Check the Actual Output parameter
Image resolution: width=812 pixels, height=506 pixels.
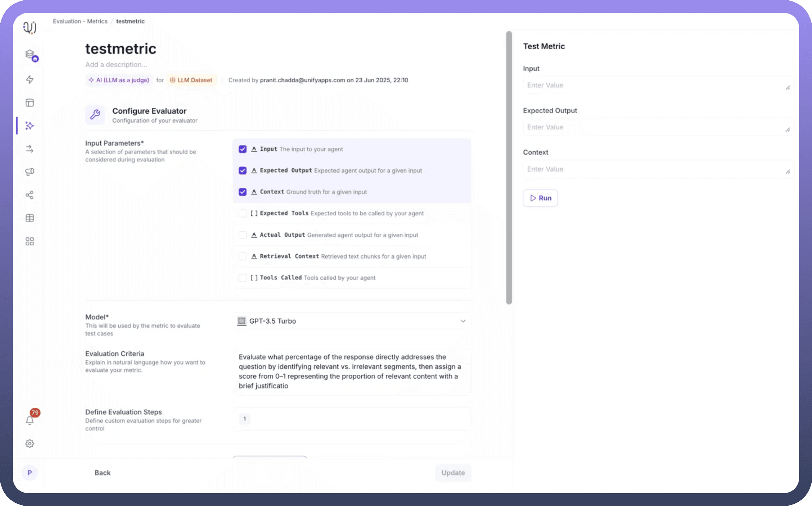coord(242,235)
